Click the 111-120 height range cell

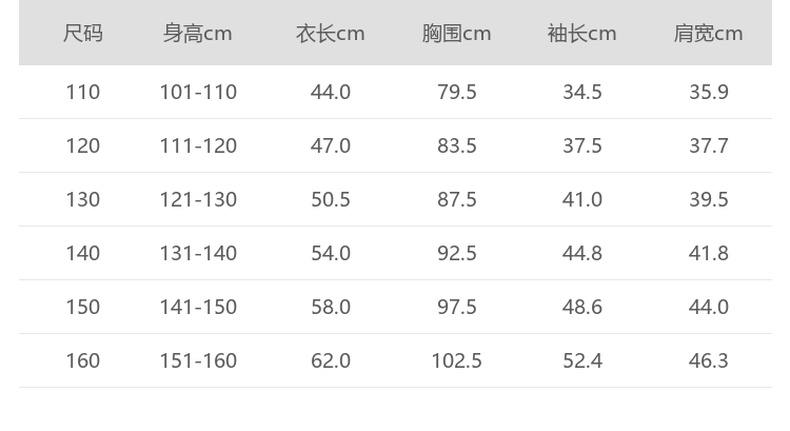pyautogui.click(x=198, y=146)
